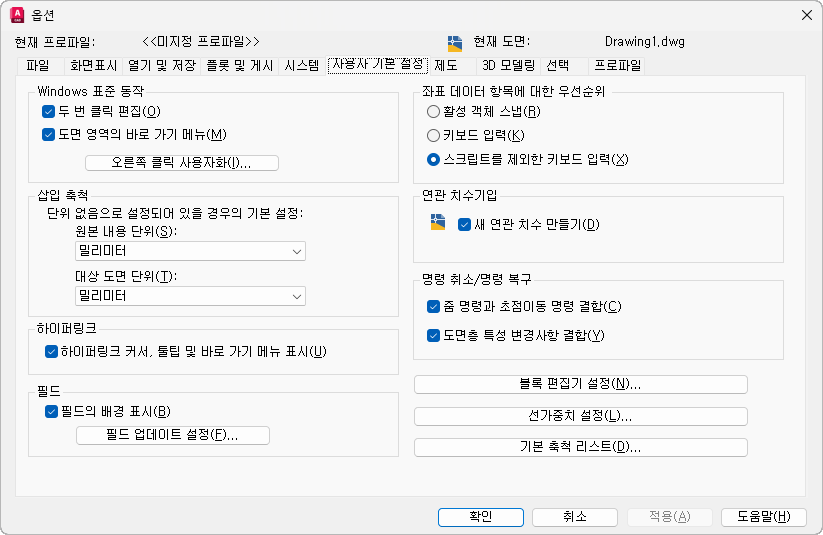Image resolution: width=823 pixels, height=535 pixels.
Task: Disable 도면 영역의 바로 가기 메뉴 checkbox
Action: (x=48, y=135)
